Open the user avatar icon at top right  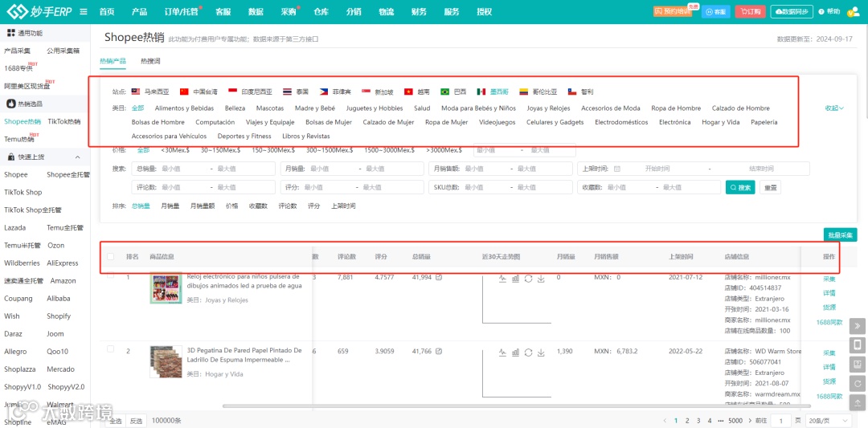point(854,11)
